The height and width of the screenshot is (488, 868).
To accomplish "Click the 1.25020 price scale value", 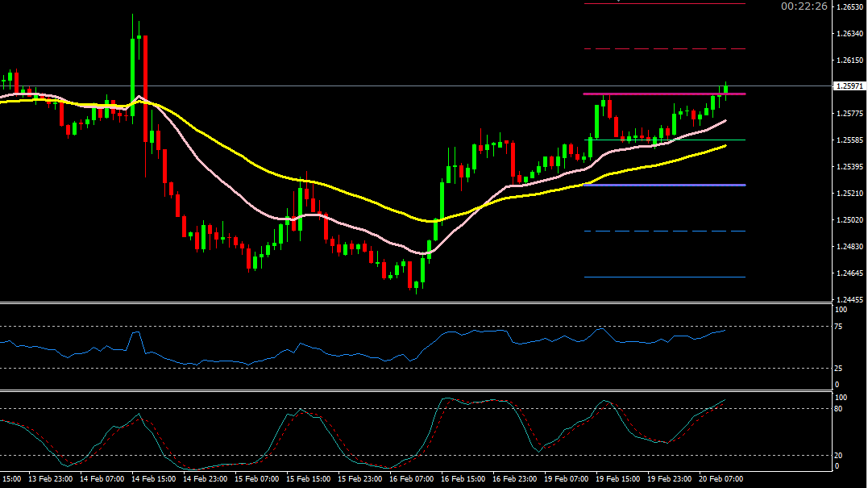I will 849,219.
